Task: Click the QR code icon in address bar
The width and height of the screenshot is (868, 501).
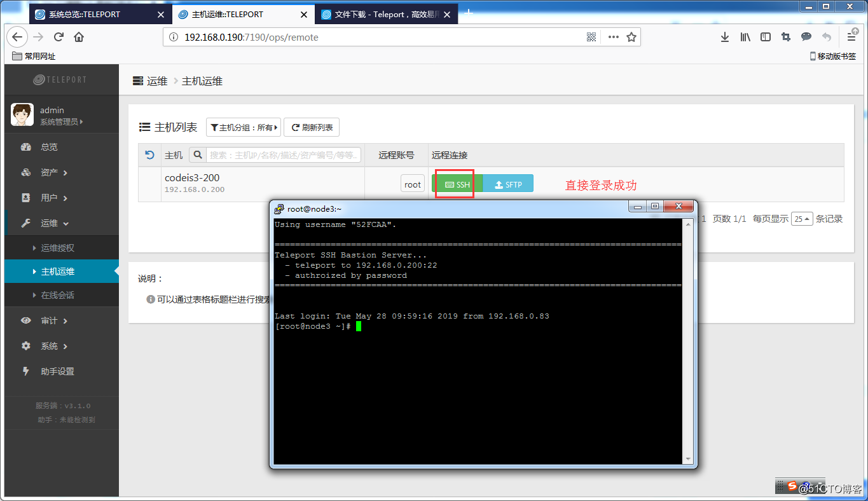Action: tap(591, 37)
